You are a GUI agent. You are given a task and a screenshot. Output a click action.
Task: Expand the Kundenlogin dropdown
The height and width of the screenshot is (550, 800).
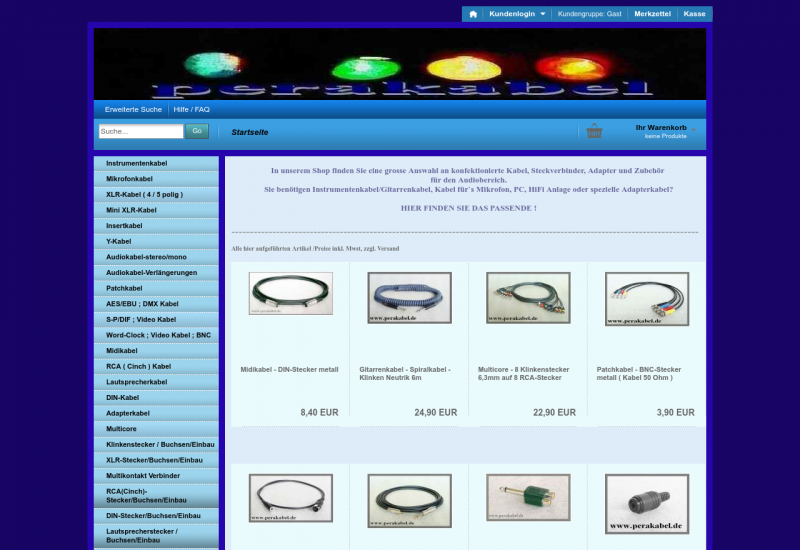[517, 14]
